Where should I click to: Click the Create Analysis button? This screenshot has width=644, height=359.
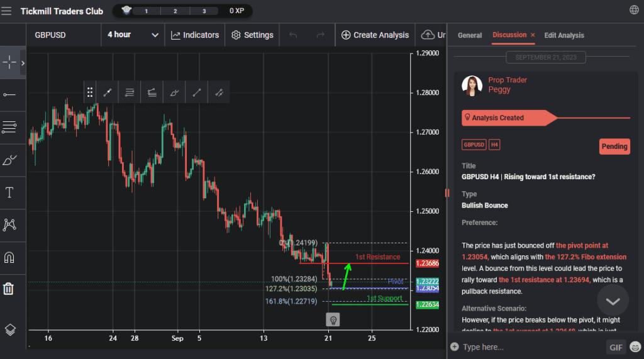(x=375, y=35)
